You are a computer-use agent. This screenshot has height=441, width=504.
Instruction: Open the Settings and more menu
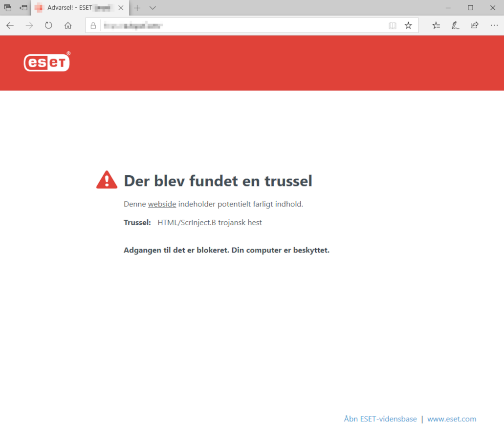point(494,25)
